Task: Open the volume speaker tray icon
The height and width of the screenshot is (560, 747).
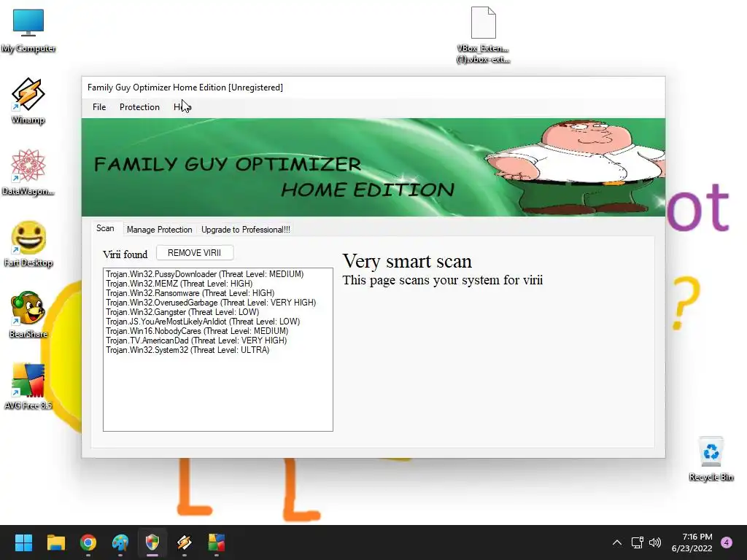Action: [655, 542]
